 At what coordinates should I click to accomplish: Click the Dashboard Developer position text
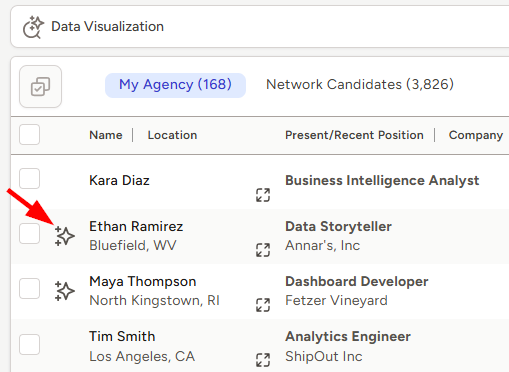tap(357, 282)
